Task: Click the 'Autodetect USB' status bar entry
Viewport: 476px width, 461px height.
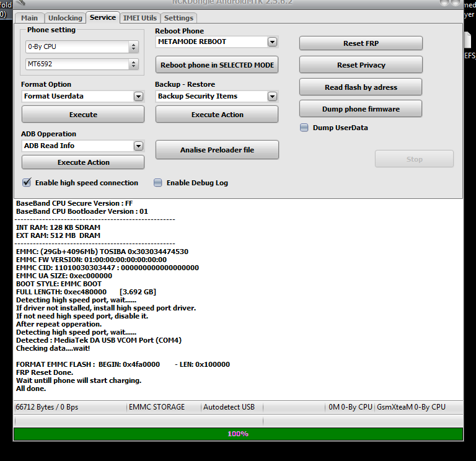Action: tap(229, 407)
